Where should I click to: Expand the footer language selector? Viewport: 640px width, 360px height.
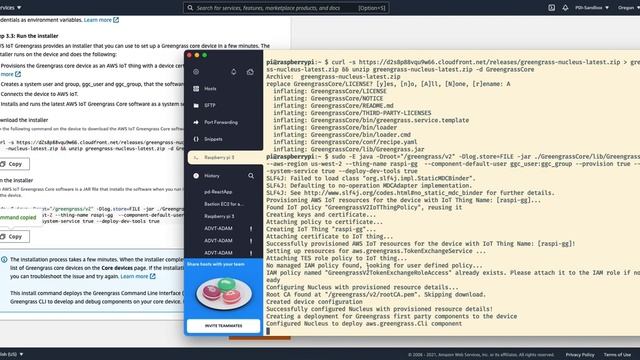pyautogui.click(x=11, y=354)
